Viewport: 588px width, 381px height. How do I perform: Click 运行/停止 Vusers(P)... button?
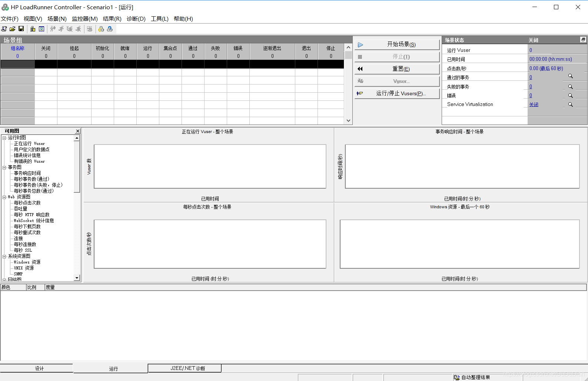click(x=397, y=93)
